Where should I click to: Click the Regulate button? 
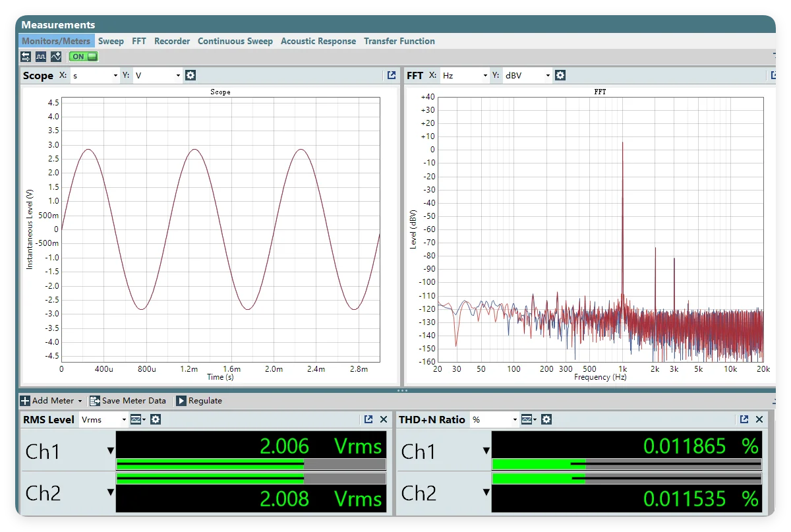click(x=199, y=401)
